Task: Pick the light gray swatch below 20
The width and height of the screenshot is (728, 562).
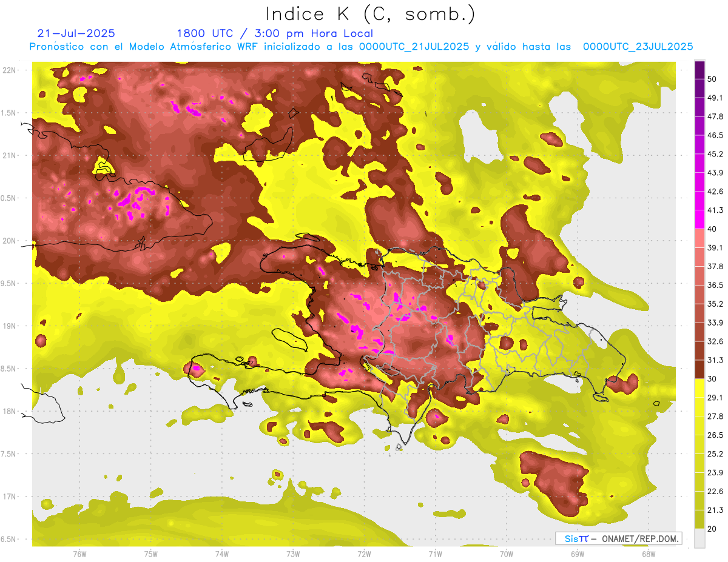Action: coord(699,538)
